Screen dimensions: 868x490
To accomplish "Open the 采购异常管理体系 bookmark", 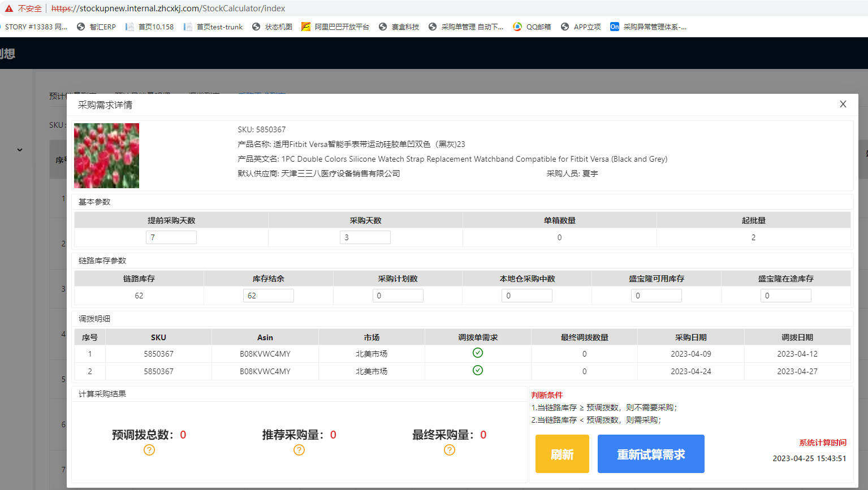I will coord(649,27).
